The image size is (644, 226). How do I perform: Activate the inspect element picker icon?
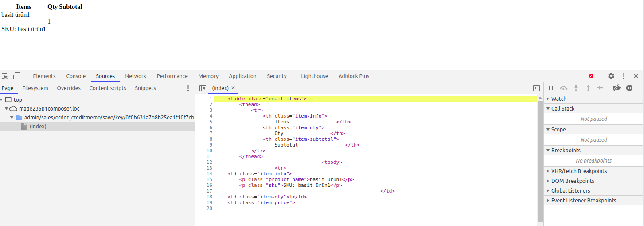point(5,76)
